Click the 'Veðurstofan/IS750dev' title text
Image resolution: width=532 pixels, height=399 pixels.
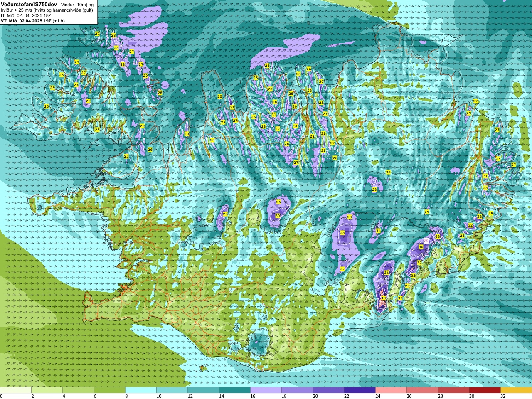[x=29, y=4]
